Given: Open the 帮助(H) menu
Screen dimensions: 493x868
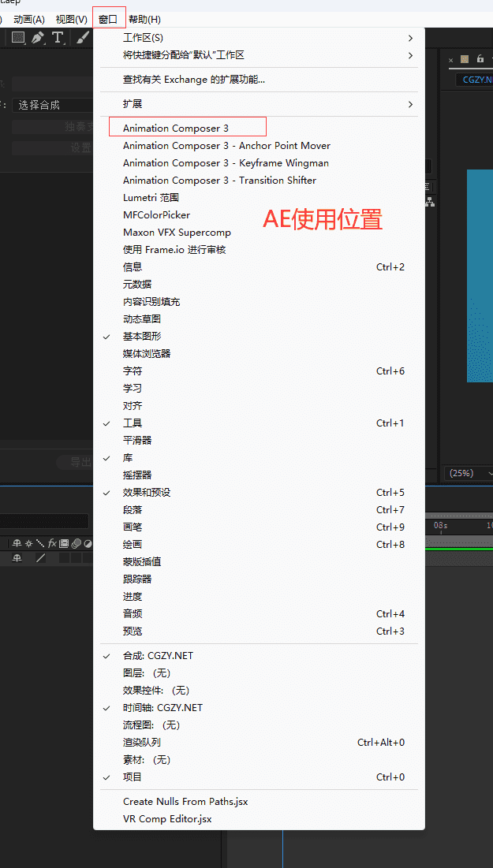Looking at the screenshot, I should (144, 20).
